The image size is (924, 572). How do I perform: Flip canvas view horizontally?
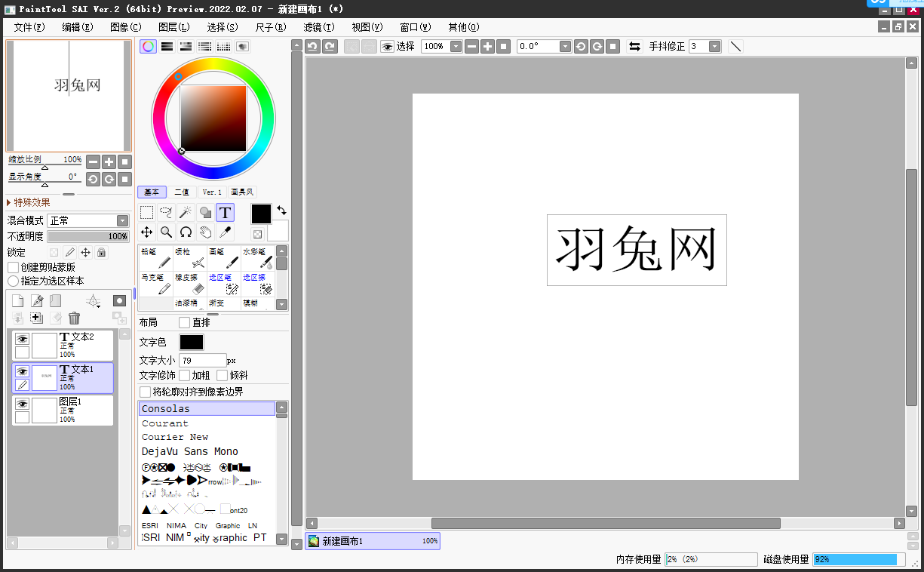pos(634,46)
